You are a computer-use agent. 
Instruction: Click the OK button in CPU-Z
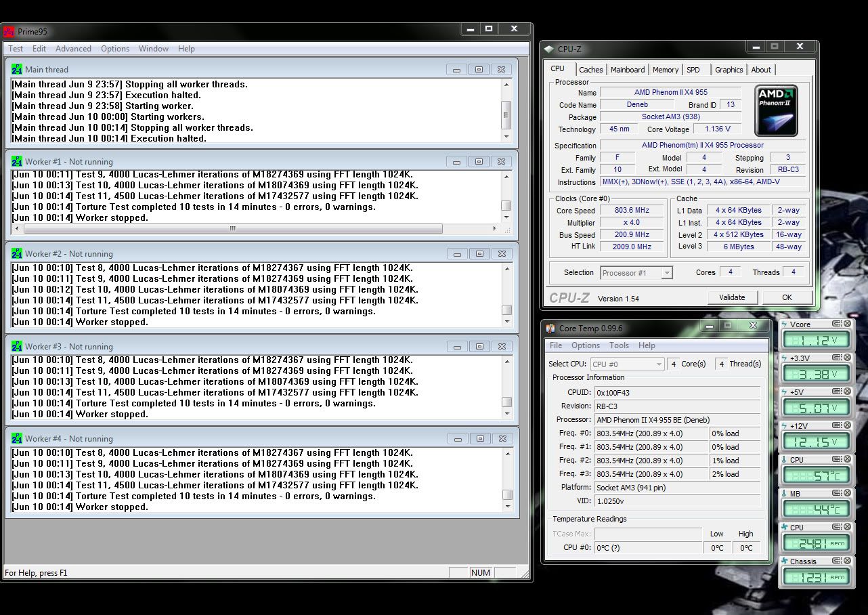pyautogui.click(x=787, y=297)
